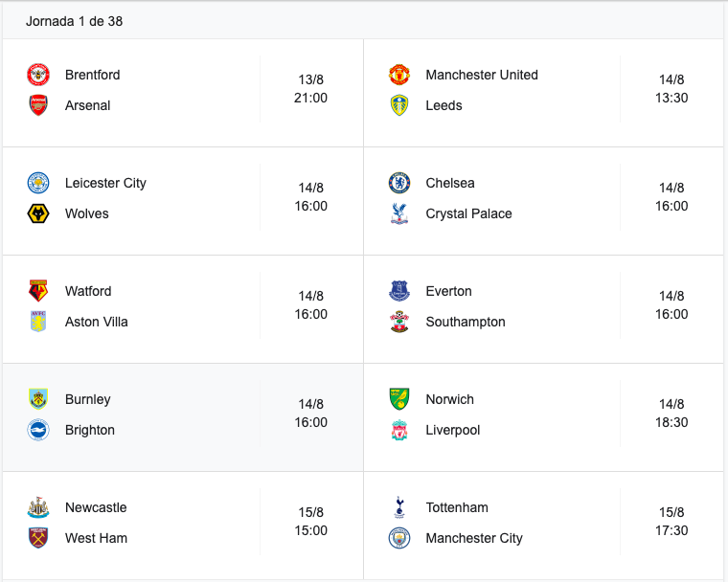
Task: Click the Manchester United crest icon
Action: [399, 75]
